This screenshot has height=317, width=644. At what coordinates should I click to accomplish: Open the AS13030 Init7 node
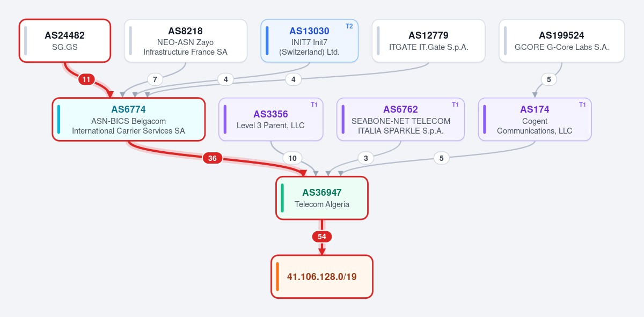310,41
